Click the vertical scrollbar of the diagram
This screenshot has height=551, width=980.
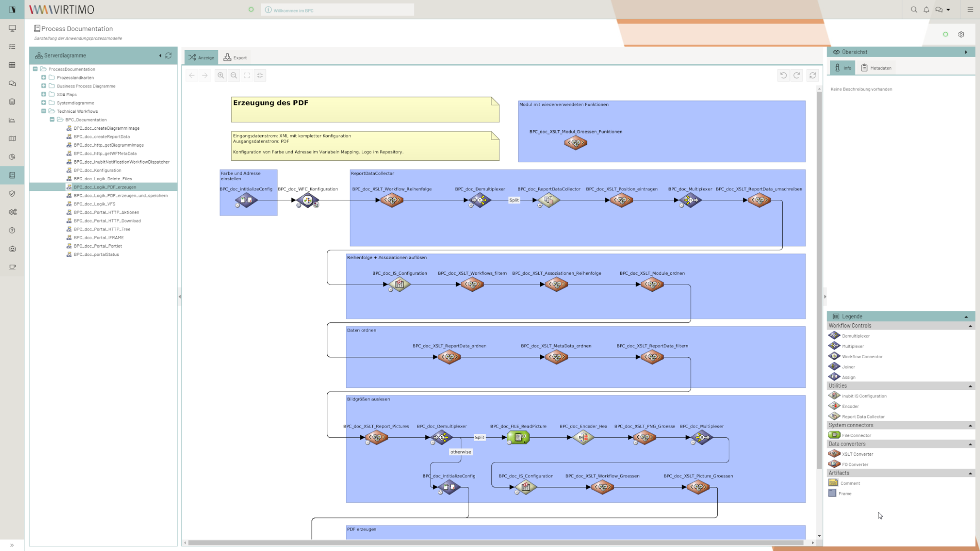(x=819, y=280)
